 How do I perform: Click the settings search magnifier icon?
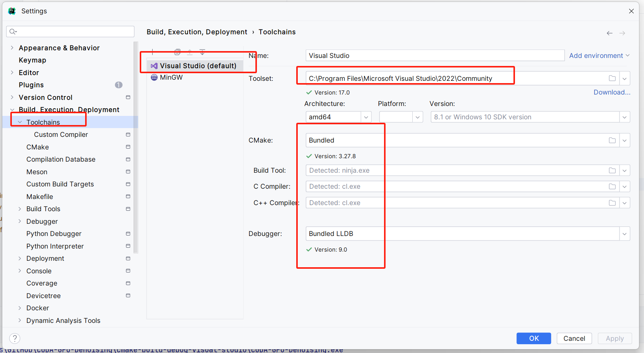pyautogui.click(x=13, y=32)
